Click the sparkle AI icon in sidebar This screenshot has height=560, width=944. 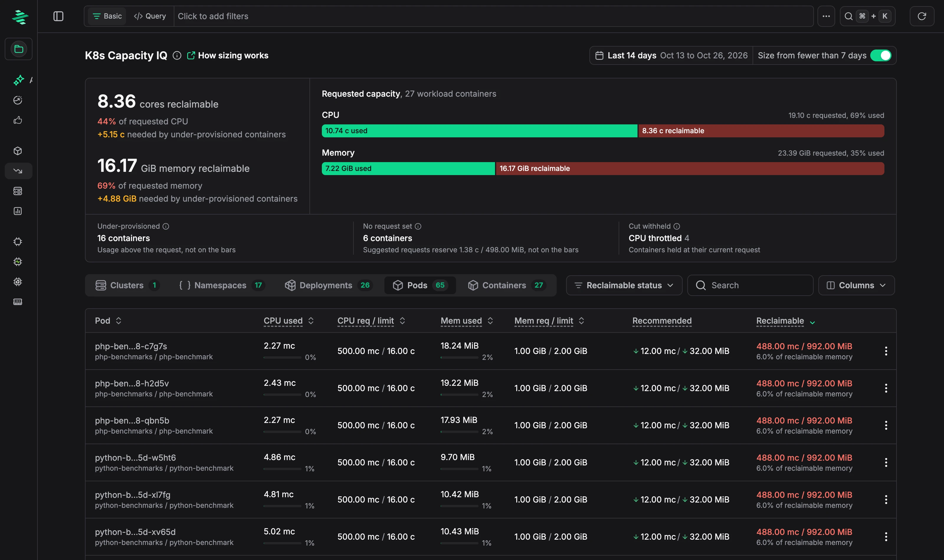tap(19, 80)
